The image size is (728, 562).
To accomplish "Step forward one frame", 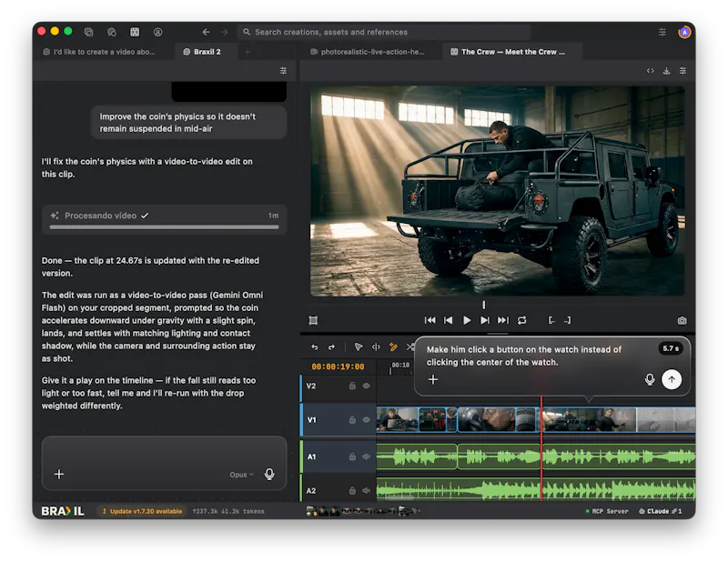I will pyautogui.click(x=485, y=320).
